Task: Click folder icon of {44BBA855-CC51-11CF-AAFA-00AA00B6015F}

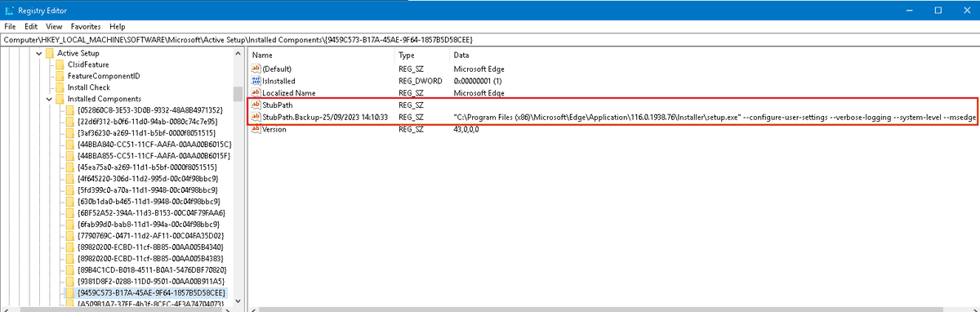Action: [71, 155]
